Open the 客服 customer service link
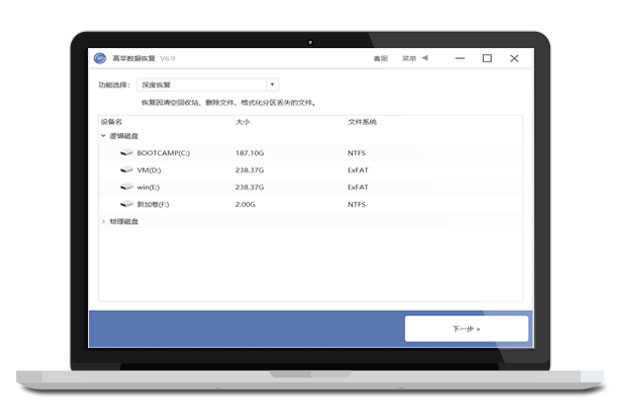 coord(381,59)
